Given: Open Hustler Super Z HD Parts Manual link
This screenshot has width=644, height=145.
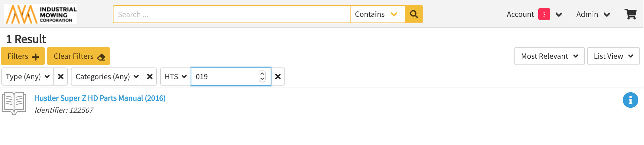Looking at the screenshot, I should coord(100,98).
